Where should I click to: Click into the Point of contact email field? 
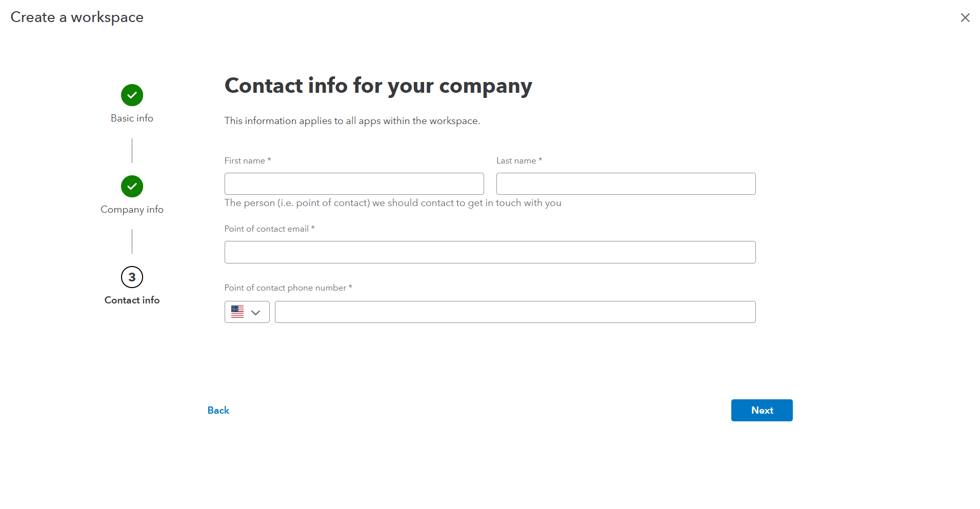(x=490, y=252)
